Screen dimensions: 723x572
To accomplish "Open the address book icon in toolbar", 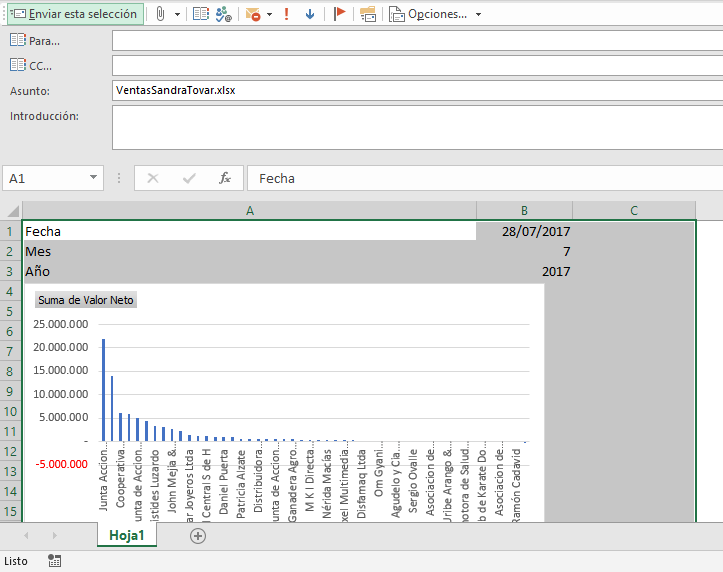I will 201,14.
